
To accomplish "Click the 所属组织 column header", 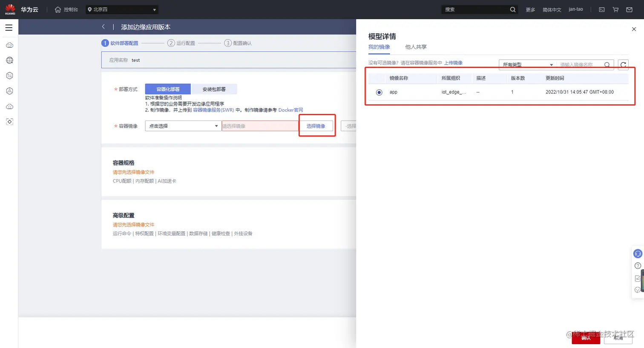I will [451, 78].
